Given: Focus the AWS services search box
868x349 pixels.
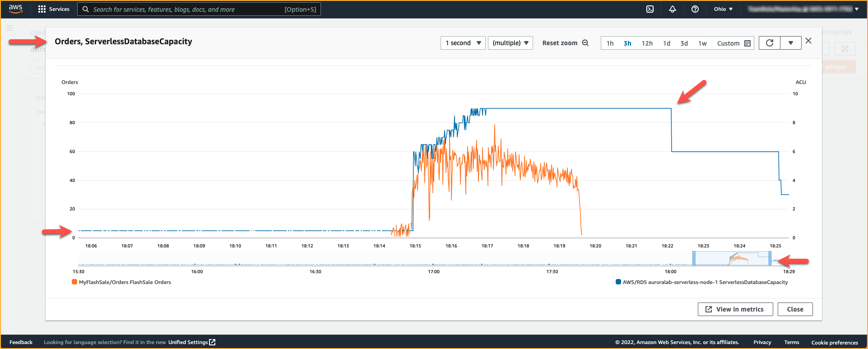Looking at the screenshot, I should pos(199,9).
